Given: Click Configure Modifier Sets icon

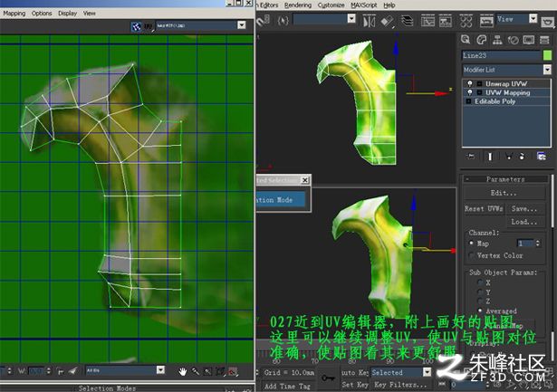Looking at the screenshot, I should pyautogui.click(x=541, y=157).
